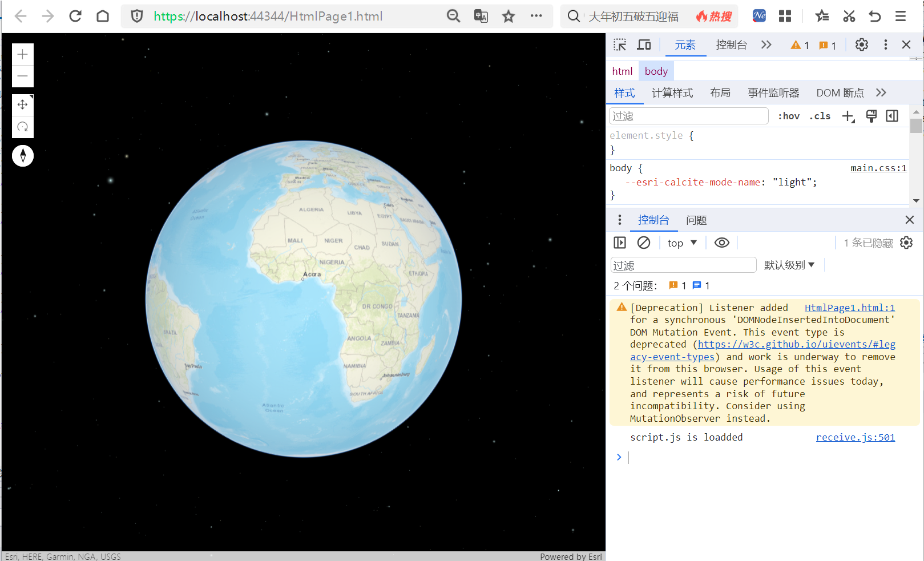
Task: Switch to the 问题 tab in console
Action: (x=696, y=220)
